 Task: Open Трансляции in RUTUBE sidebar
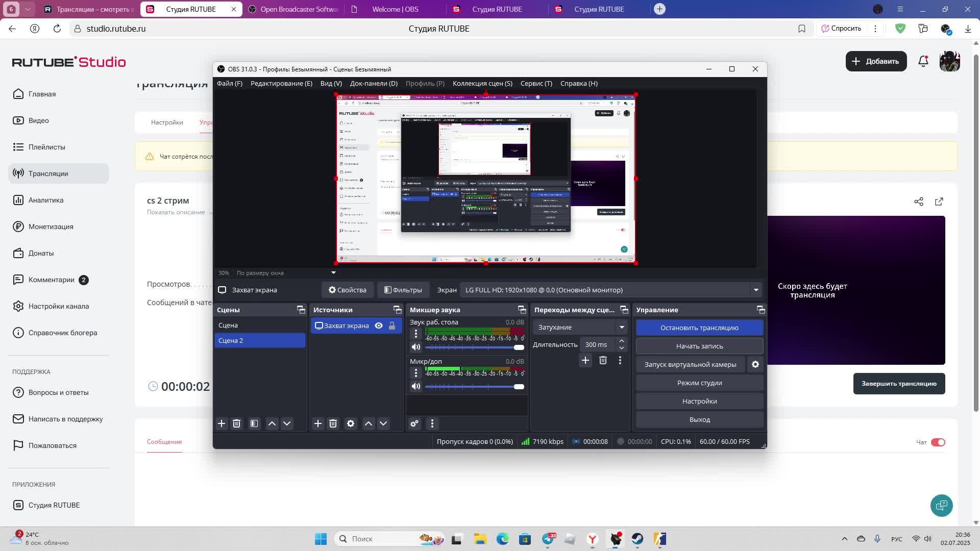[59, 173]
